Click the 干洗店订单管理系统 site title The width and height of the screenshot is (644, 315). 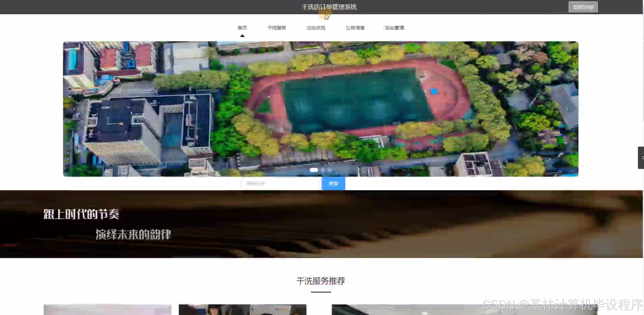329,7
